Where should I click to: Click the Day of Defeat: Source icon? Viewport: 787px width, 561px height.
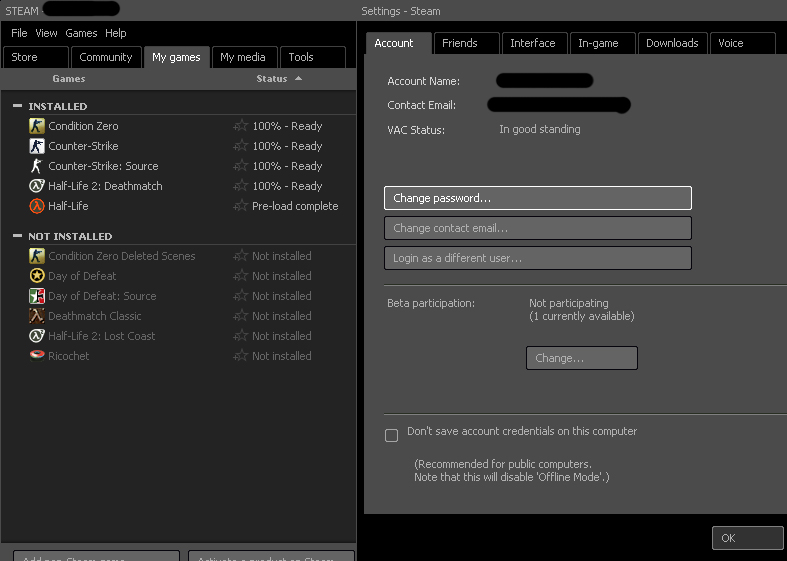click(x=37, y=296)
